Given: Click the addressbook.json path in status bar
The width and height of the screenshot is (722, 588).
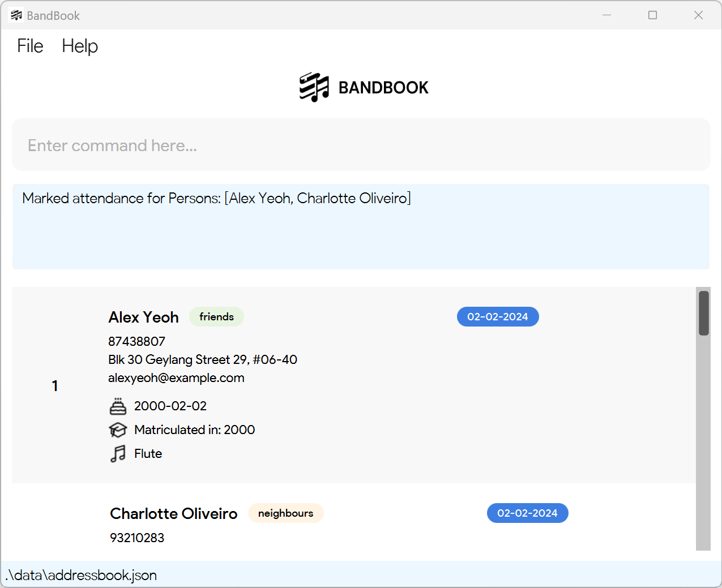Looking at the screenshot, I should point(81,575).
